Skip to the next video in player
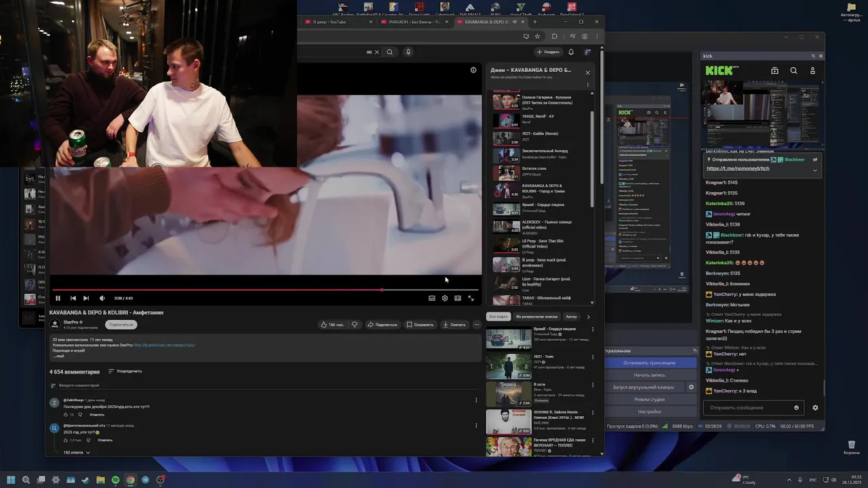868x488 pixels. tap(86, 298)
